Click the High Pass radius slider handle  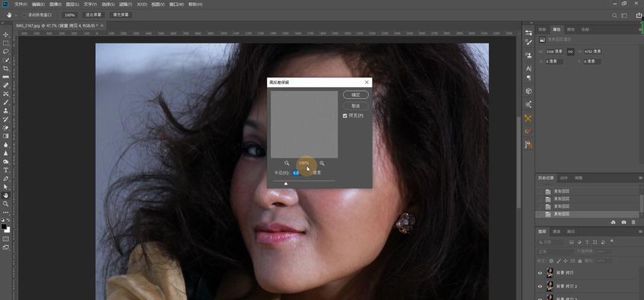pos(286,184)
